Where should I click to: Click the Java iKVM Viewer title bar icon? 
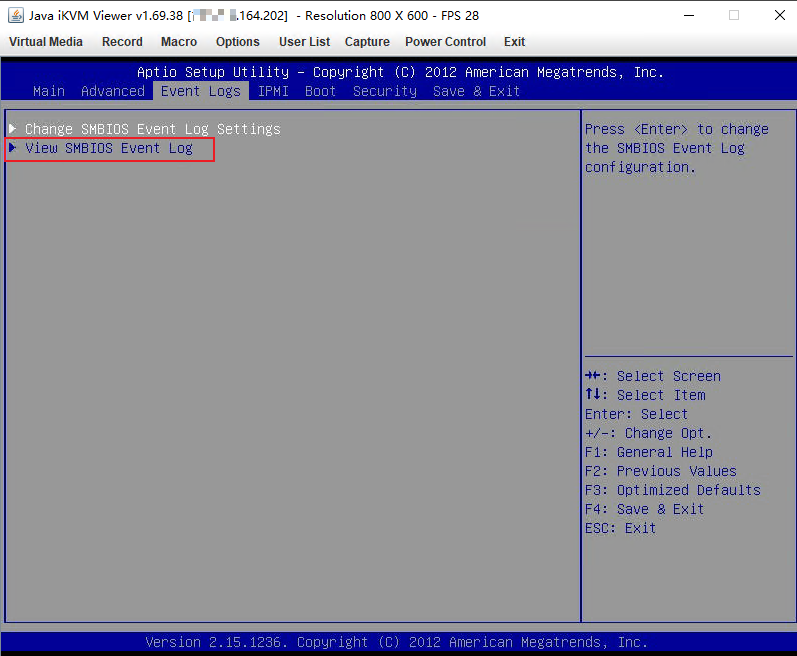[16, 15]
